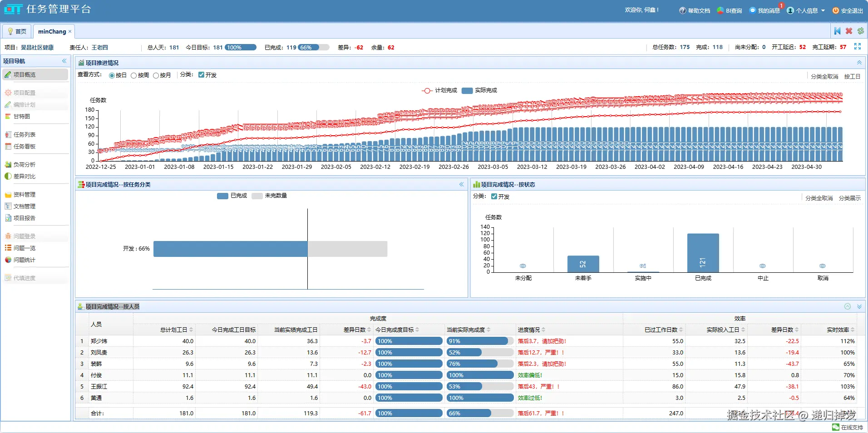Open the 个人信息 dropdown menu
Viewport: 868px width, 433px height.
(x=806, y=10)
